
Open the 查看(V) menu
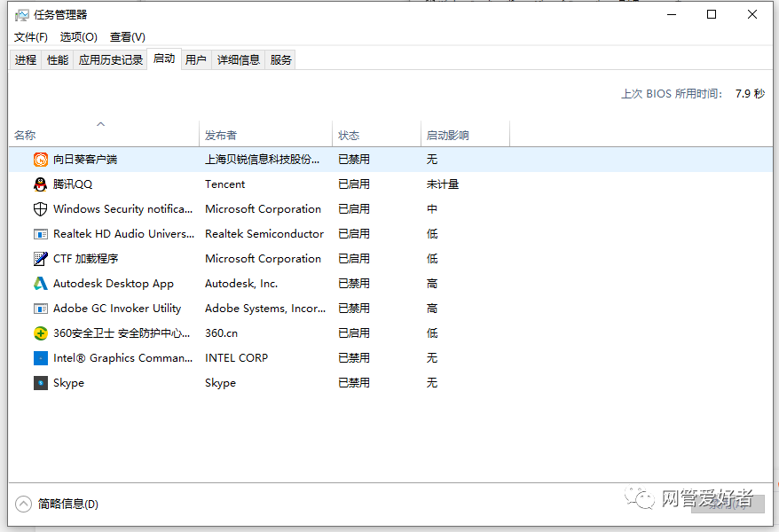pos(127,37)
